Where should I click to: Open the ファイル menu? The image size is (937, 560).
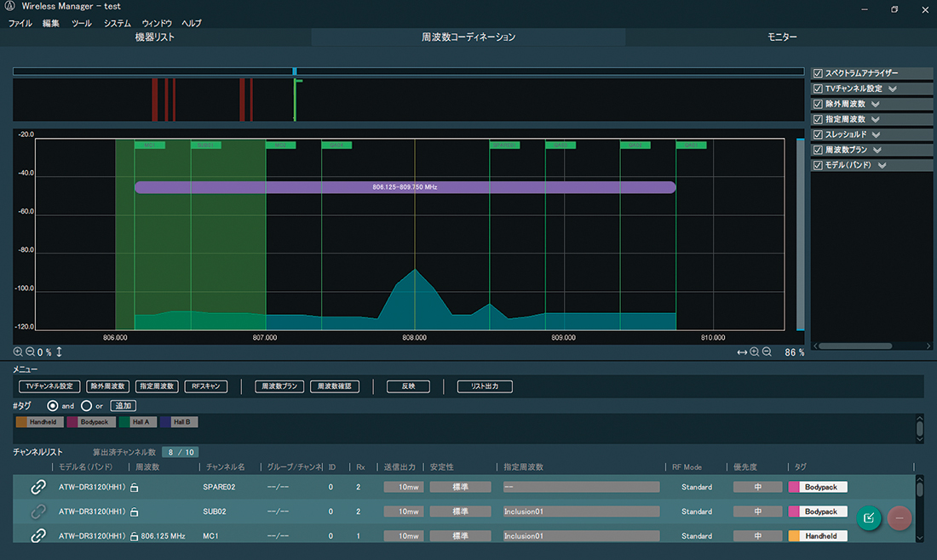20,23
